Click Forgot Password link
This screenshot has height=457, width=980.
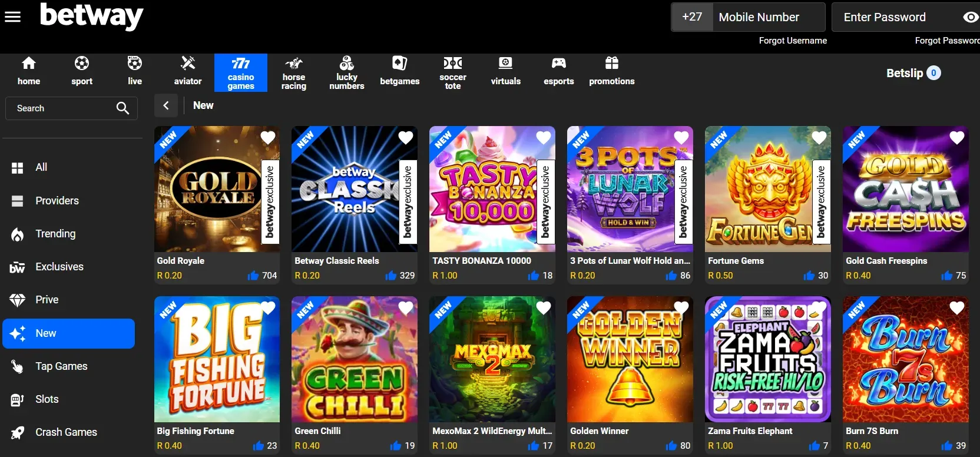click(x=947, y=41)
